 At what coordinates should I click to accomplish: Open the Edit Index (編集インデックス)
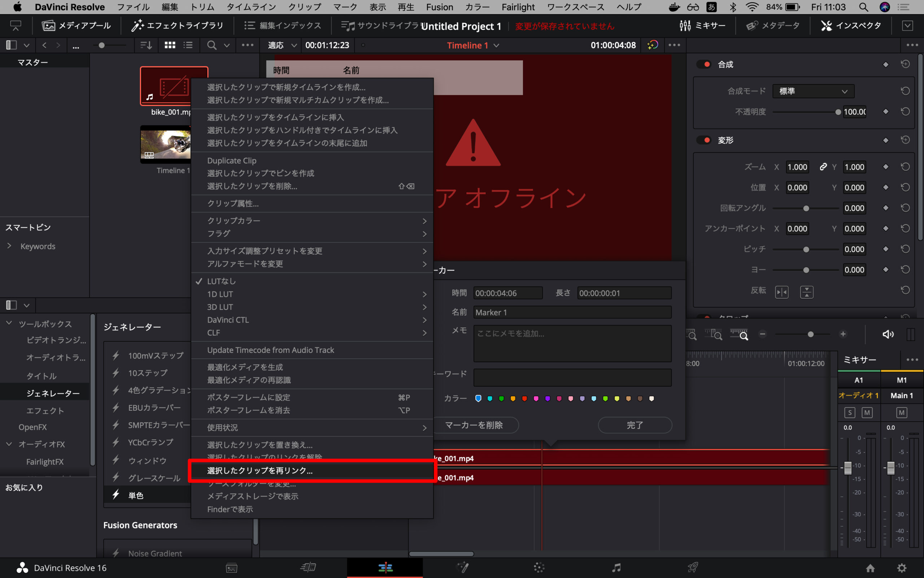click(x=283, y=26)
